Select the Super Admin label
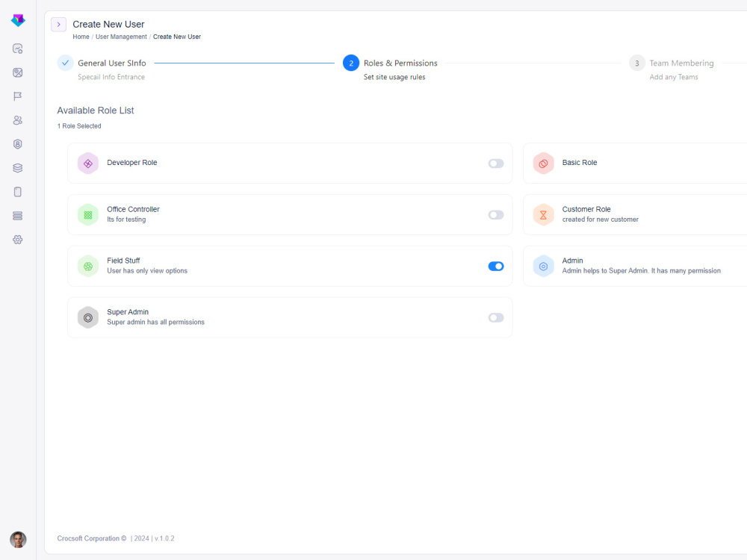747x560 pixels. pyautogui.click(x=128, y=312)
